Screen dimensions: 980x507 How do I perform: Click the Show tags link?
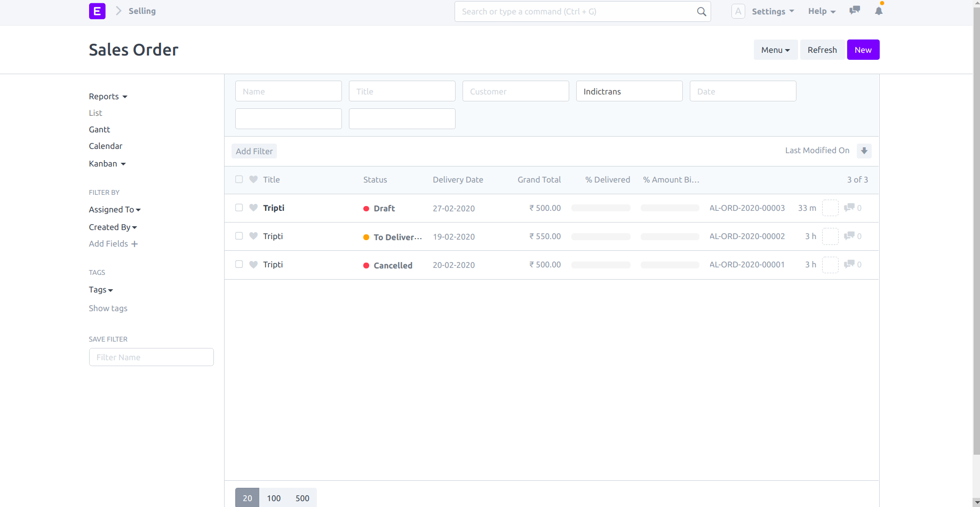point(108,308)
